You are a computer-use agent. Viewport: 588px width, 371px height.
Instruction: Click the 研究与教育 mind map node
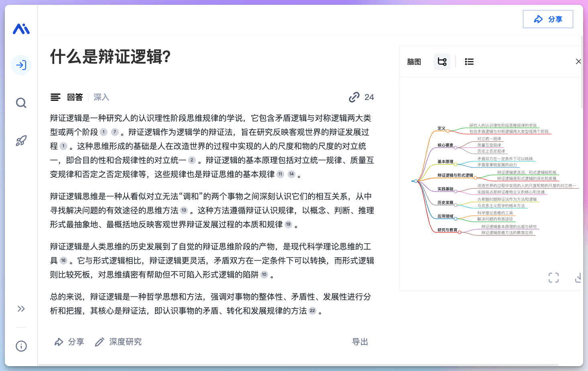(447, 230)
